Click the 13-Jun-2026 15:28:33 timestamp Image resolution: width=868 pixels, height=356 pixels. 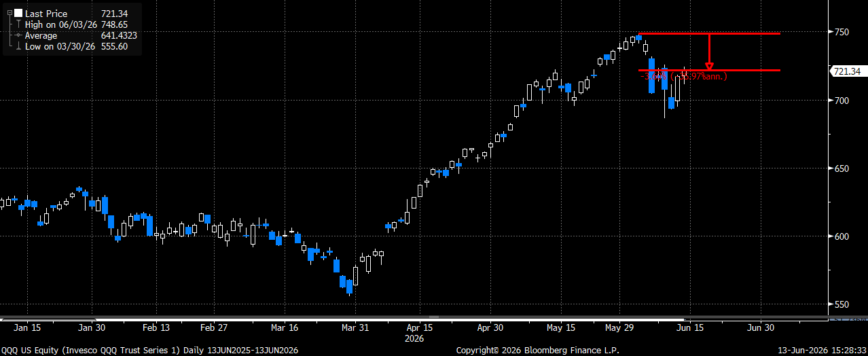820,349
